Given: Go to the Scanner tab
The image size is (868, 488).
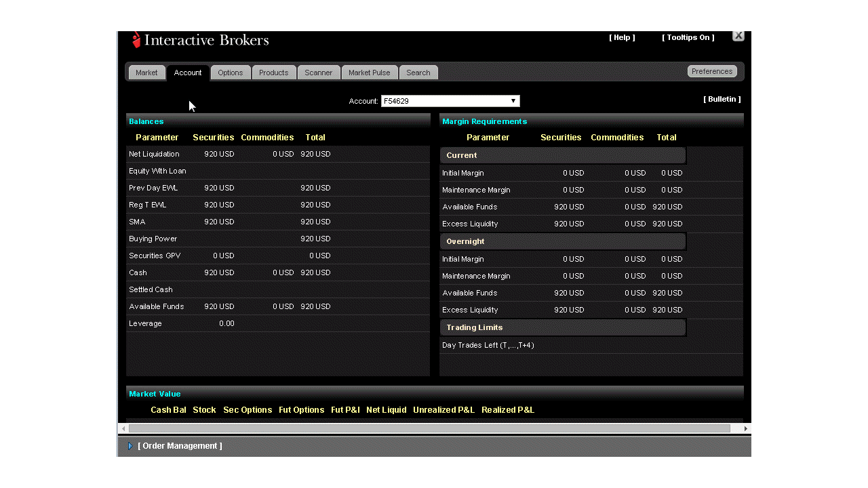Looking at the screenshot, I should (318, 73).
